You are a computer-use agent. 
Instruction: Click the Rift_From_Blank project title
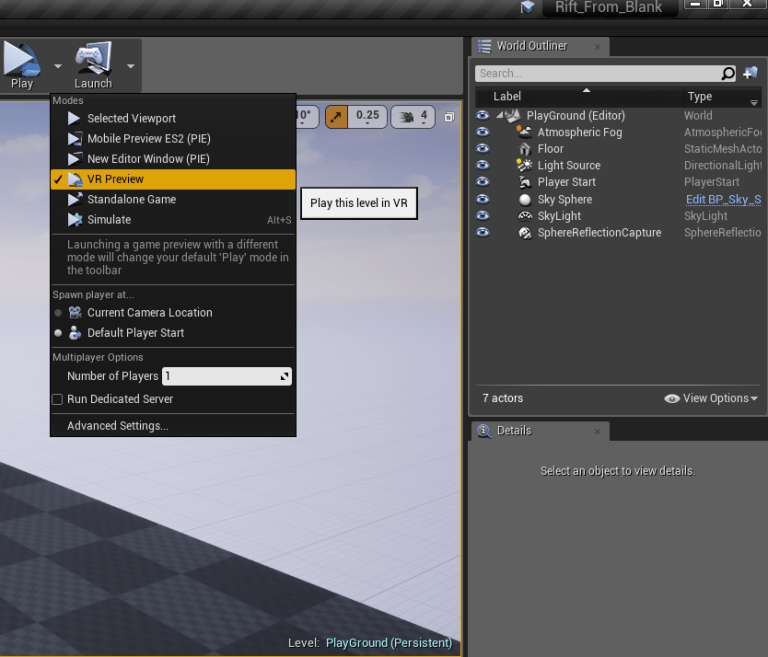pyautogui.click(x=608, y=7)
